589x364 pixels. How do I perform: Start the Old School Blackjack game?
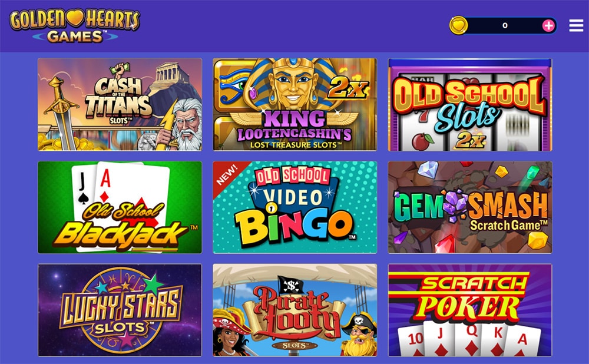120,207
